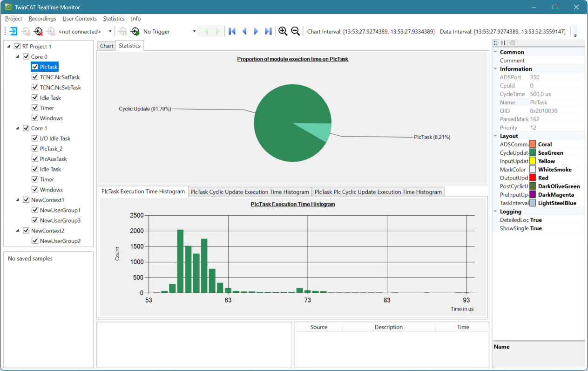Click the zoom out magnifier icon
Viewport: 588px width, 371px height.
click(295, 31)
